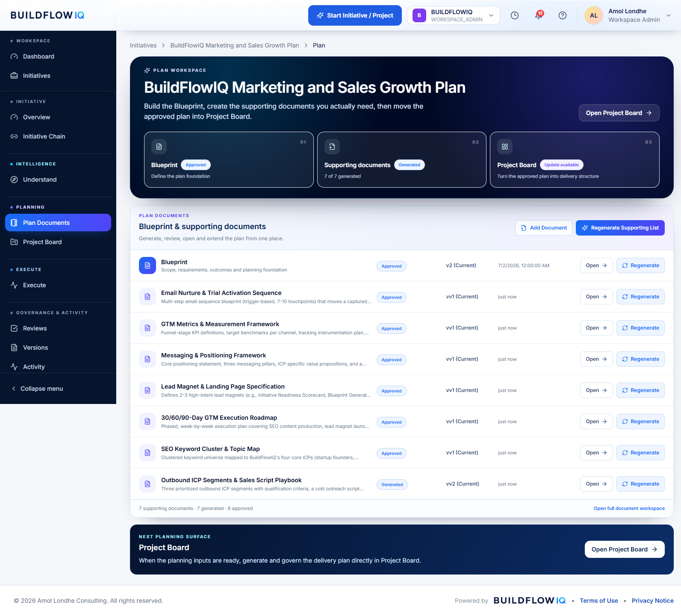
Task: Open the Terms of Use link
Action: (x=599, y=601)
